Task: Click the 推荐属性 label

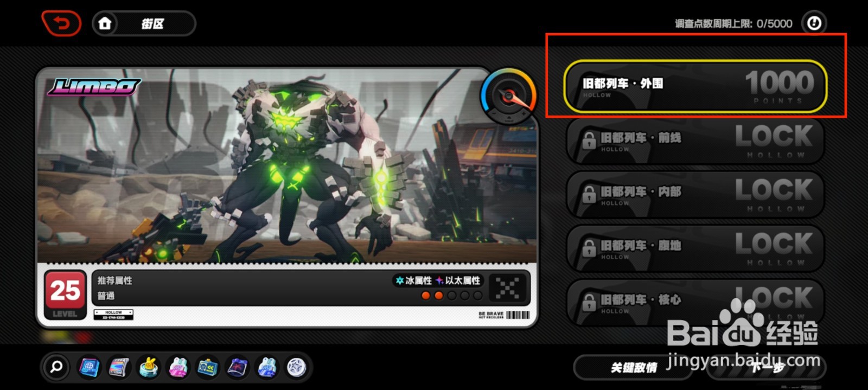Action: pos(115,280)
